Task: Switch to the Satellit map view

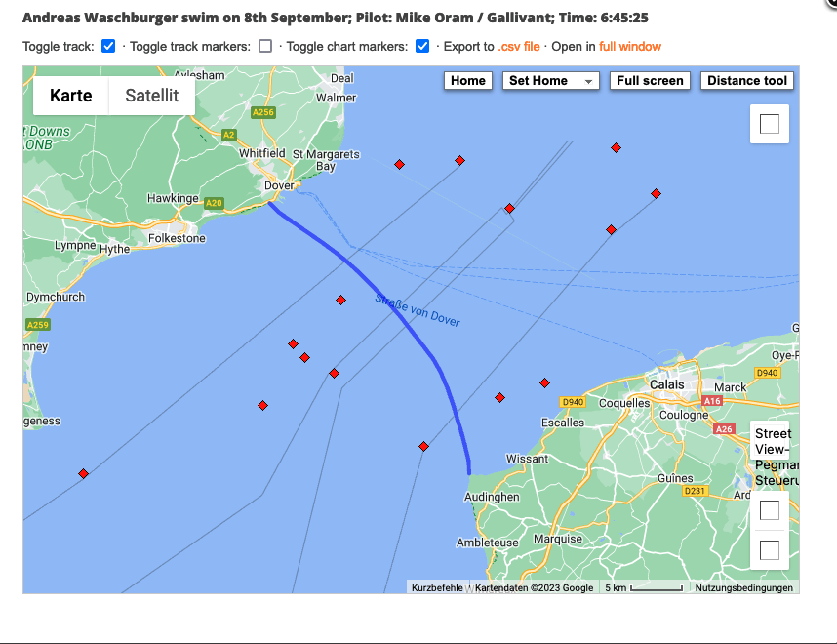Action: (151, 96)
